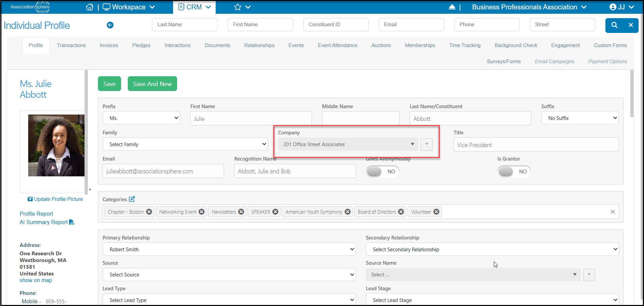Open the Relationships tab
Viewport: 644px width, 306px height.
pos(259,45)
